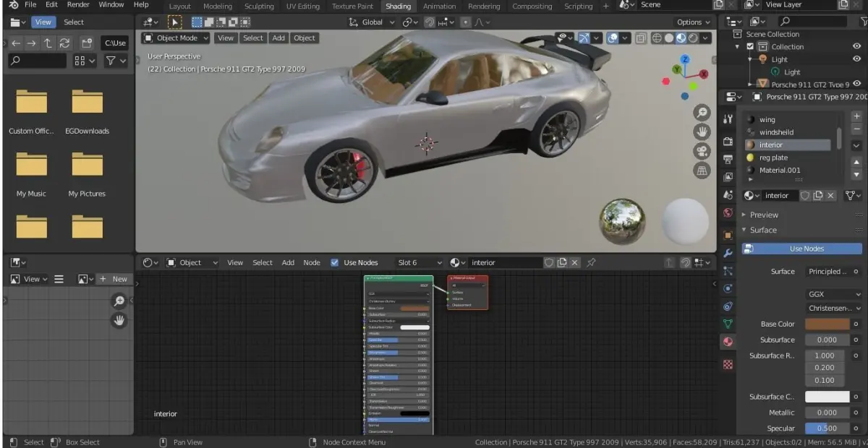The image size is (868, 448).
Task: Click the node editor pin icon
Action: click(x=591, y=263)
